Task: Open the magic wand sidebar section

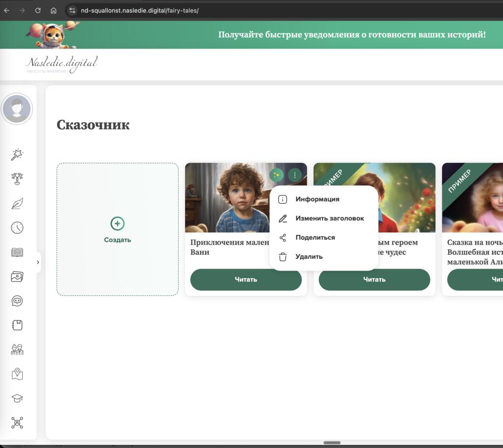Action: (17, 155)
